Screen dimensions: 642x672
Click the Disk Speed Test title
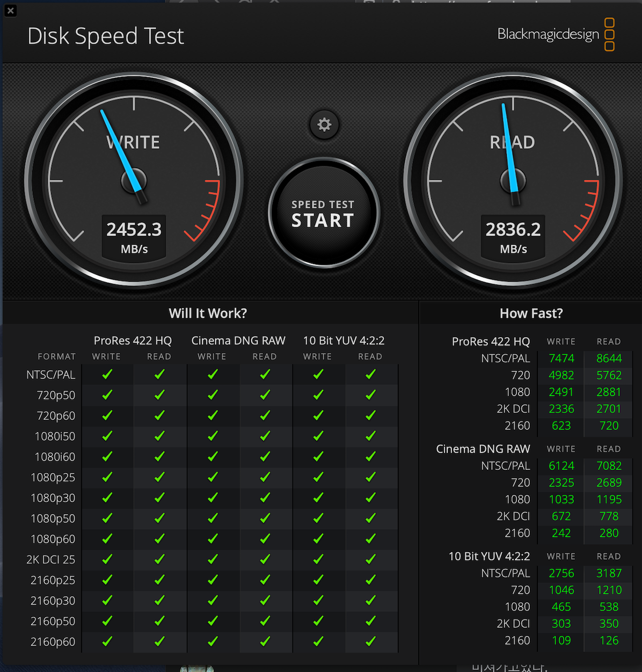pyautogui.click(x=106, y=36)
